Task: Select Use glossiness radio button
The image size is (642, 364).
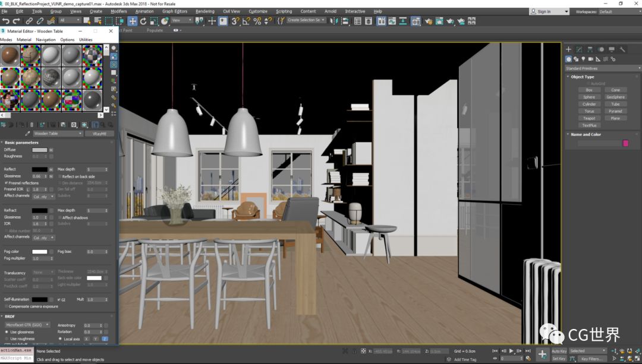Action: pyautogui.click(x=7, y=332)
